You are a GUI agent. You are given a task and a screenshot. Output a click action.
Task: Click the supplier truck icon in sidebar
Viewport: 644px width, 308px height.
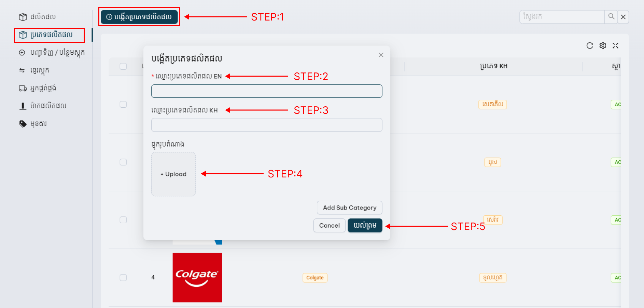coord(23,89)
